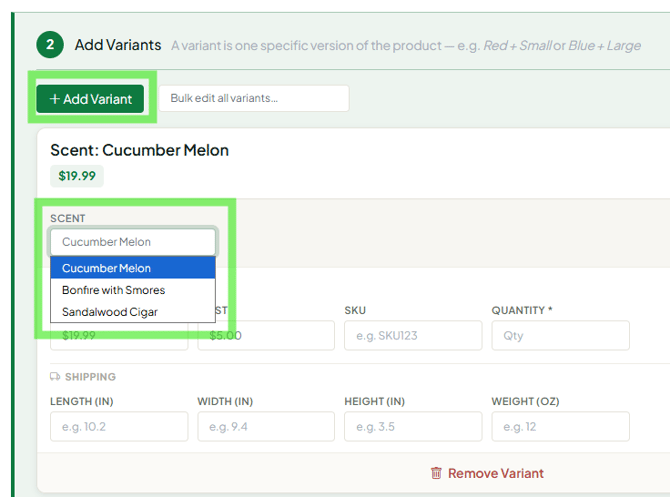
Task: Click the Length (in) input field
Action: point(119,426)
